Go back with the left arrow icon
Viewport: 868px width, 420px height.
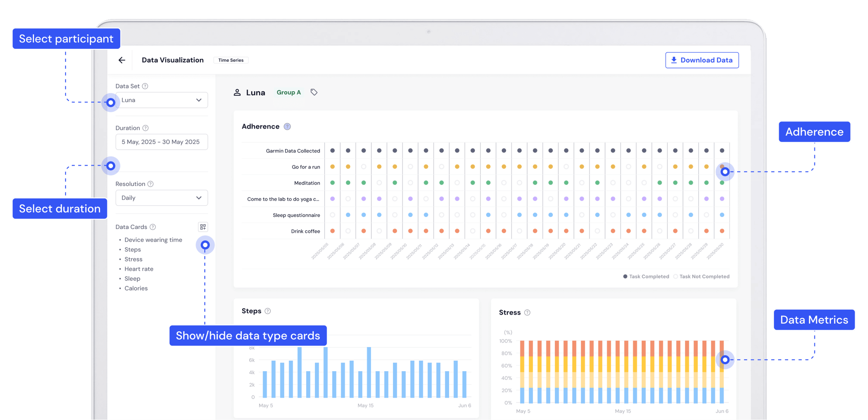pos(122,60)
